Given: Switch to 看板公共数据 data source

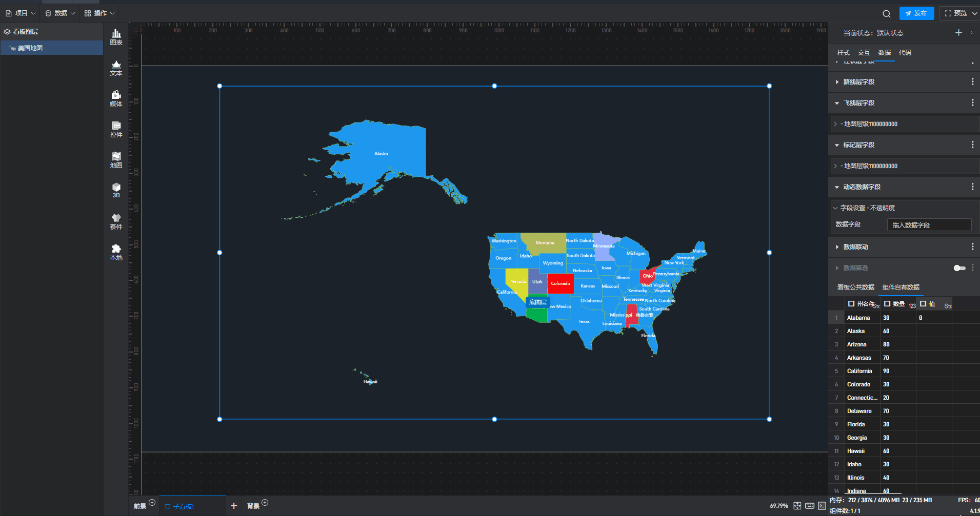Looking at the screenshot, I should point(855,287).
